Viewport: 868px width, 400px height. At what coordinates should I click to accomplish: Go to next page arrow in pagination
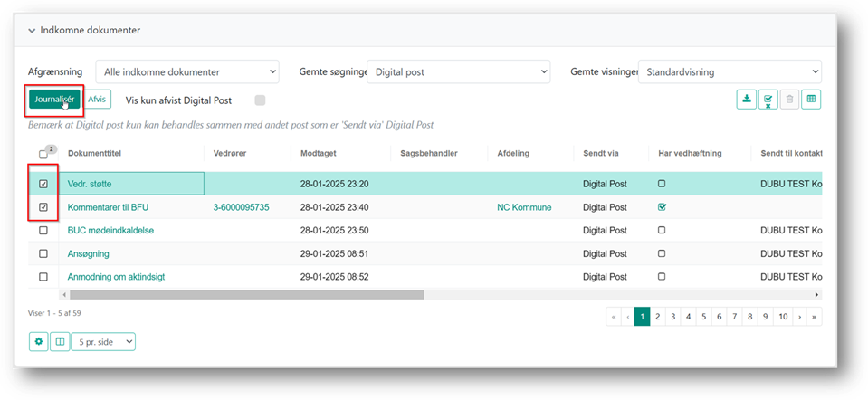point(799,317)
